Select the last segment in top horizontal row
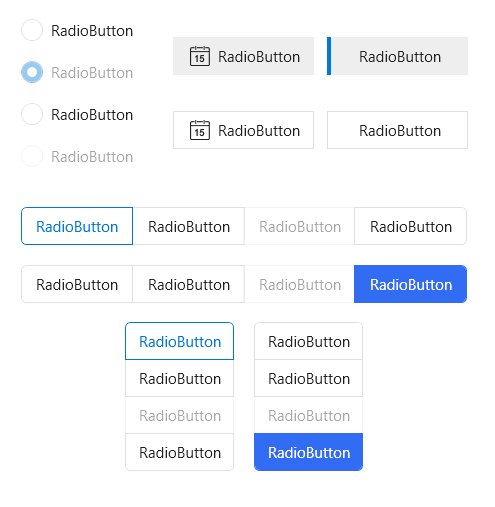The width and height of the screenshot is (495, 507). pos(411,226)
